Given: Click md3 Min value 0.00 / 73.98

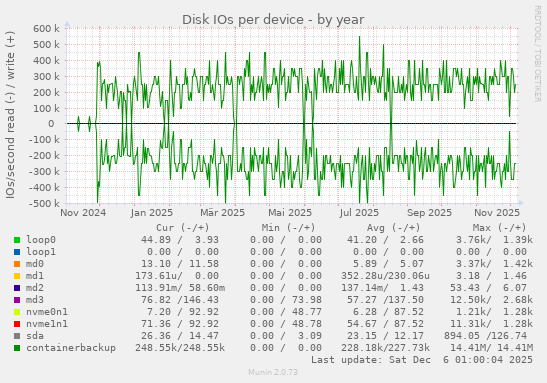Looking at the screenshot, I should [x=286, y=300].
